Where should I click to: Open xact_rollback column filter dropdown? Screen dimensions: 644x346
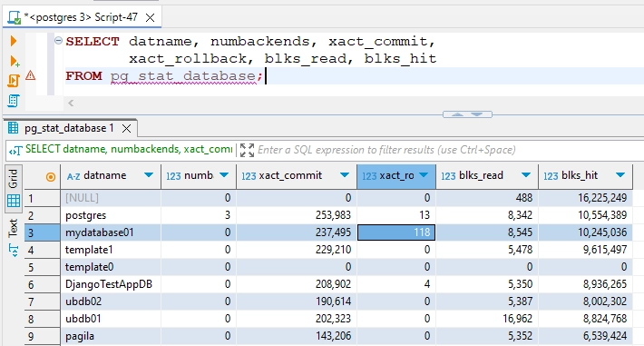pos(424,175)
